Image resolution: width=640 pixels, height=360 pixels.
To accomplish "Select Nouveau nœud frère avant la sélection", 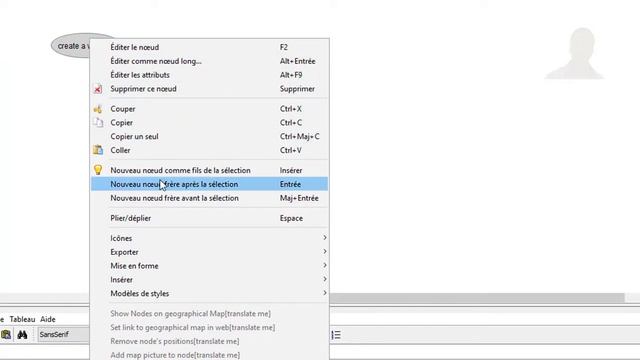I will [209, 198].
